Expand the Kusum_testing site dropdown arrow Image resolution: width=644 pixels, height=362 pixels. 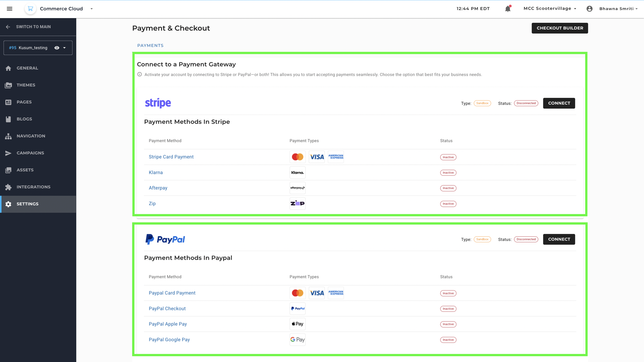coord(65,48)
